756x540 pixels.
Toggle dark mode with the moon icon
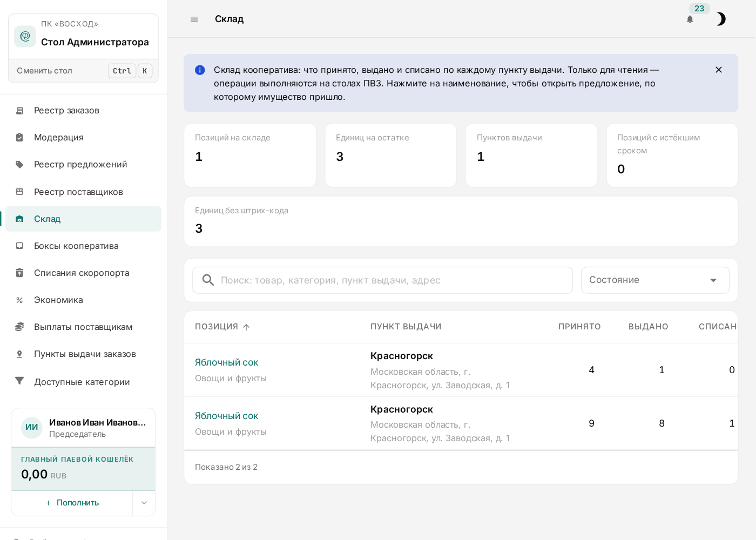pos(721,19)
